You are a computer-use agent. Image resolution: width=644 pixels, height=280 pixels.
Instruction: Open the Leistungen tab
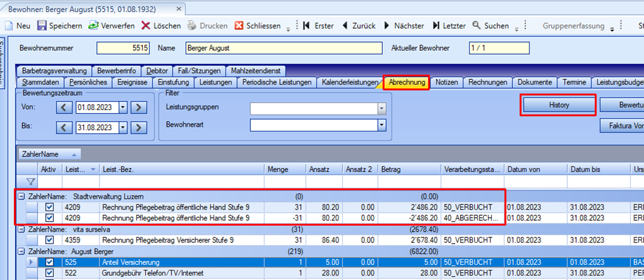tap(216, 83)
